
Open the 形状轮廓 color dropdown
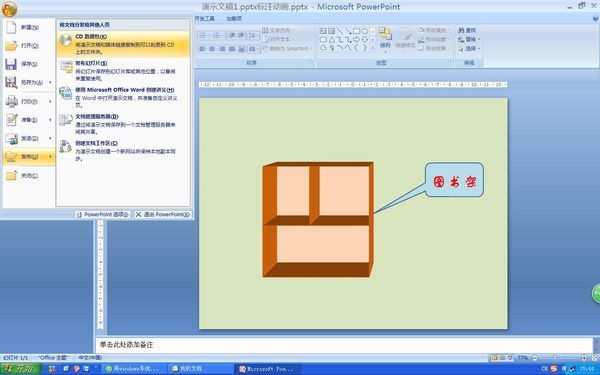click(x=433, y=39)
